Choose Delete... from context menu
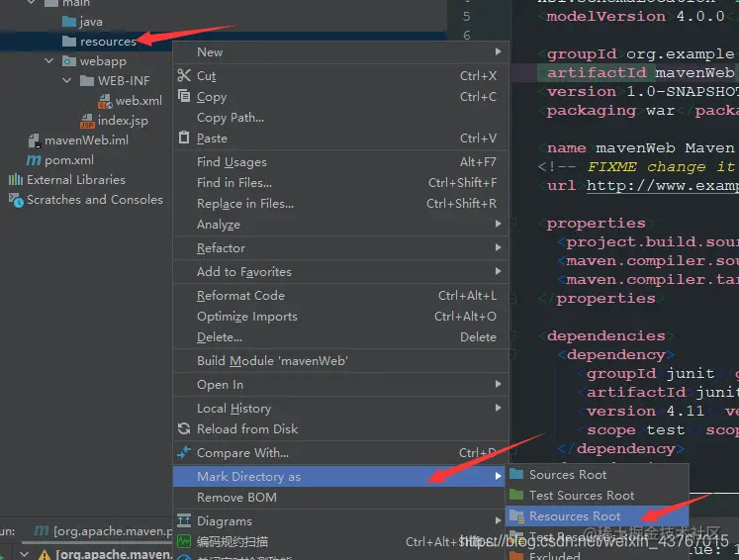 tap(340, 336)
